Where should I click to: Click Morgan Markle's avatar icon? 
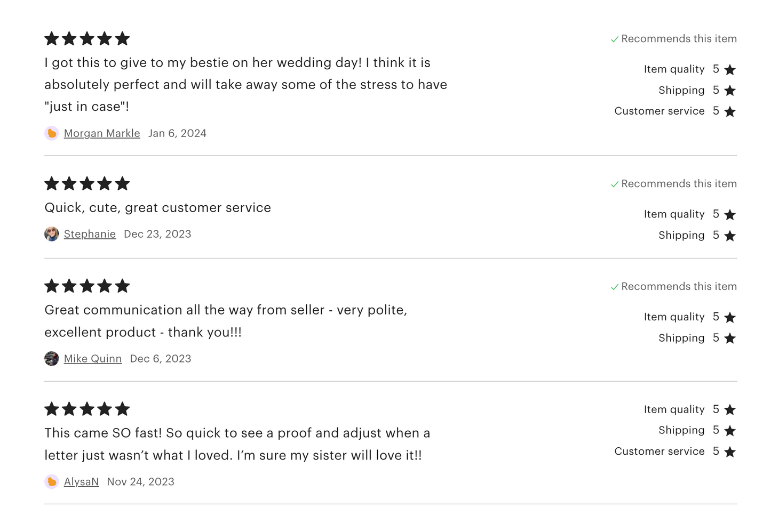(52, 133)
